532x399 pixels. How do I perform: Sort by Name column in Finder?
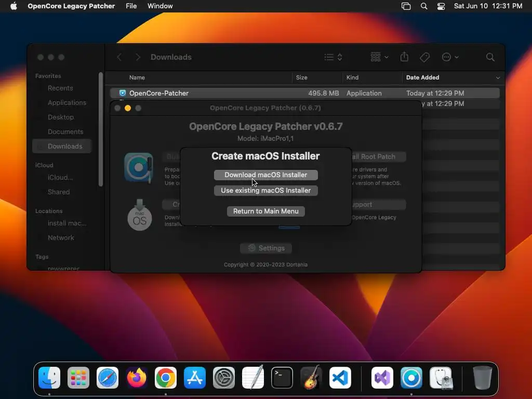pos(137,77)
